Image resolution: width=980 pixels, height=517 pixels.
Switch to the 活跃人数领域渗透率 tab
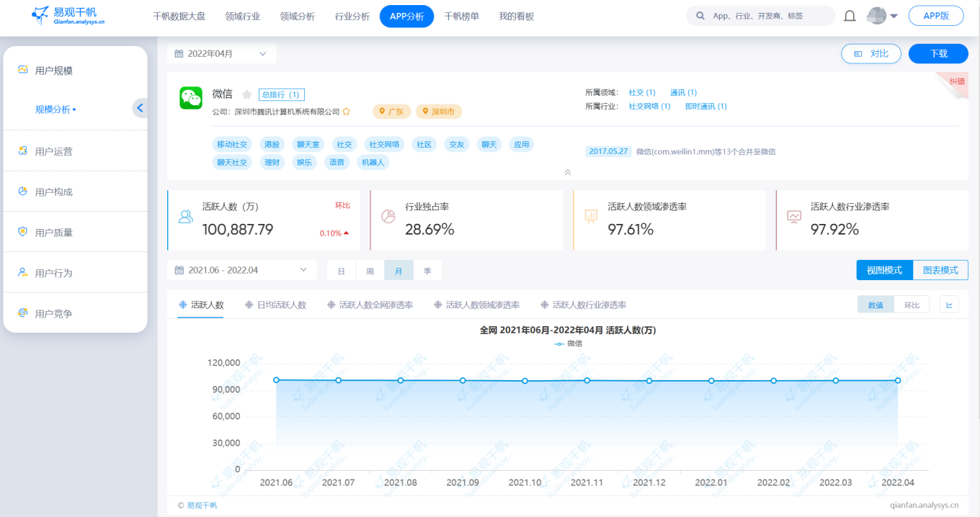[x=476, y=305]
